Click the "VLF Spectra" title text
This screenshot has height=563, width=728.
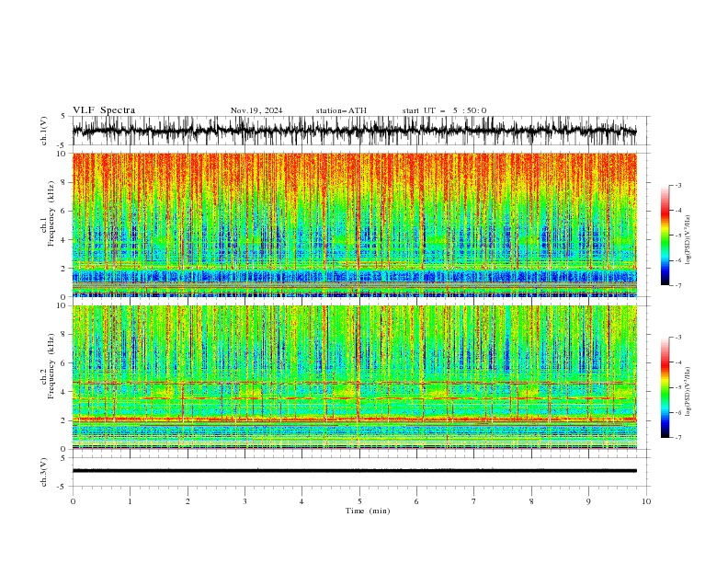104,110
